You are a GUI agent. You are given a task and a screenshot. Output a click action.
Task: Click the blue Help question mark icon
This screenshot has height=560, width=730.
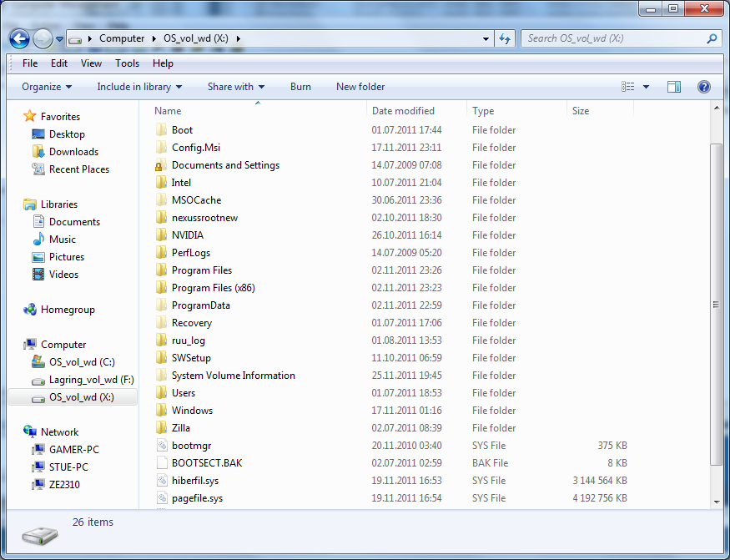pos(704,87)
